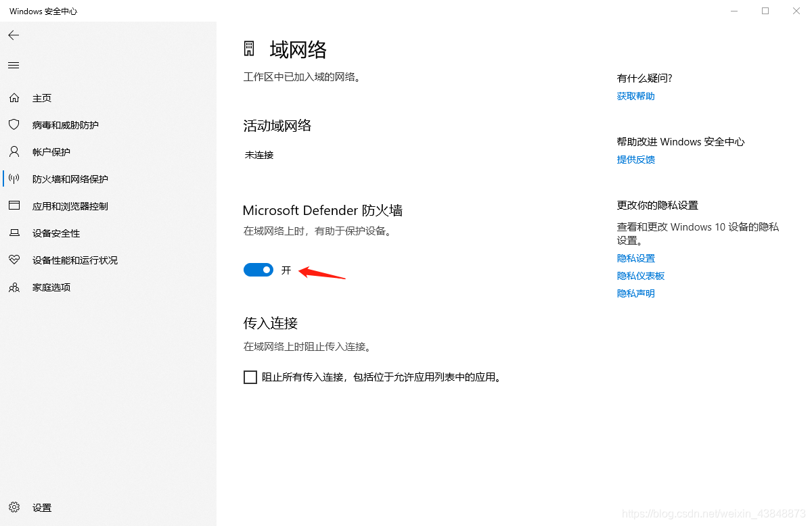This screenshot has width=812, height=526.
Task: Open the 获取帮助 link
Action: 635,95
